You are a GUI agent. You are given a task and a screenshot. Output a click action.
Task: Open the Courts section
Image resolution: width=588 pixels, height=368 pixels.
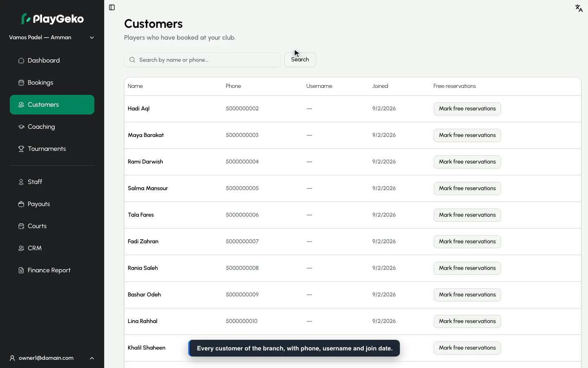click(52, 226)
